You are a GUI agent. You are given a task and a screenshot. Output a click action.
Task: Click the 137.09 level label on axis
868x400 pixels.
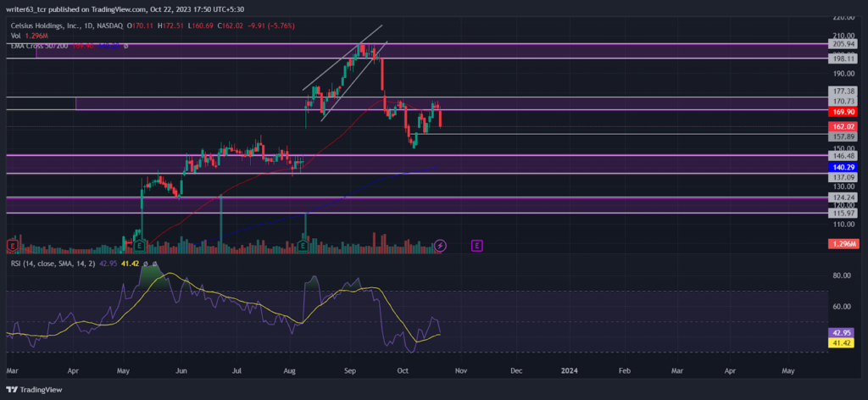click(x=843, y=177)
